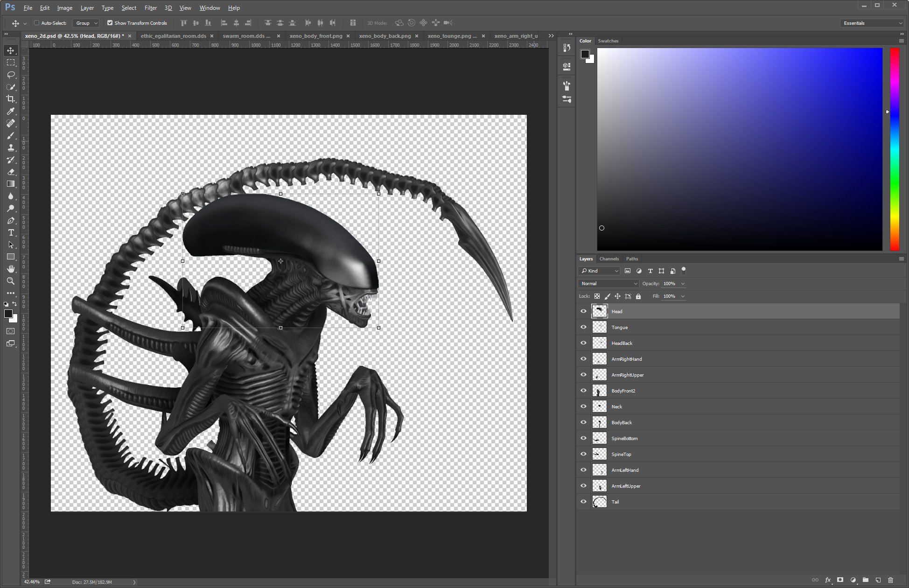Select the Pen tool
Image resolution: width=909 pixels, height=588 pixels.
coord(11,220)
